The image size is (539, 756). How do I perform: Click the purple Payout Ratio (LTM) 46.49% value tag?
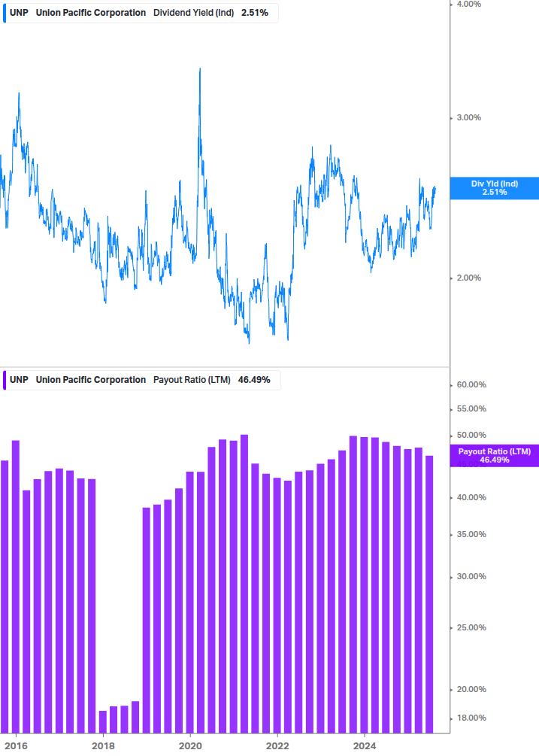pos(495,456)
